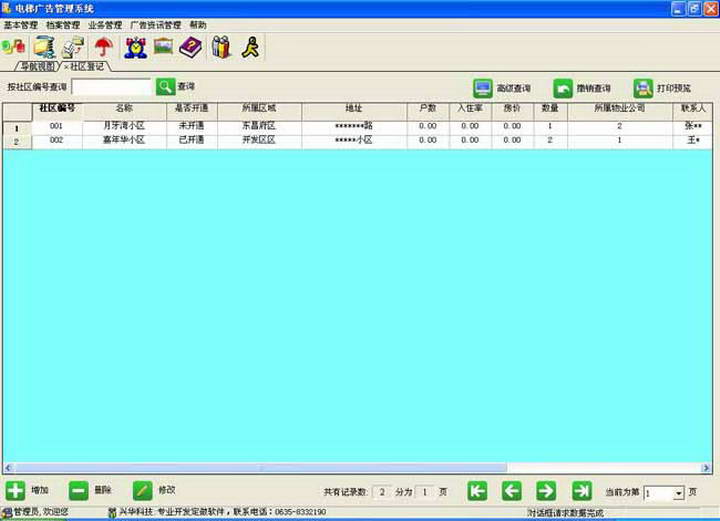
Task: Click the 房价 0.00 cell in row 002
Action: click(512, 140)
